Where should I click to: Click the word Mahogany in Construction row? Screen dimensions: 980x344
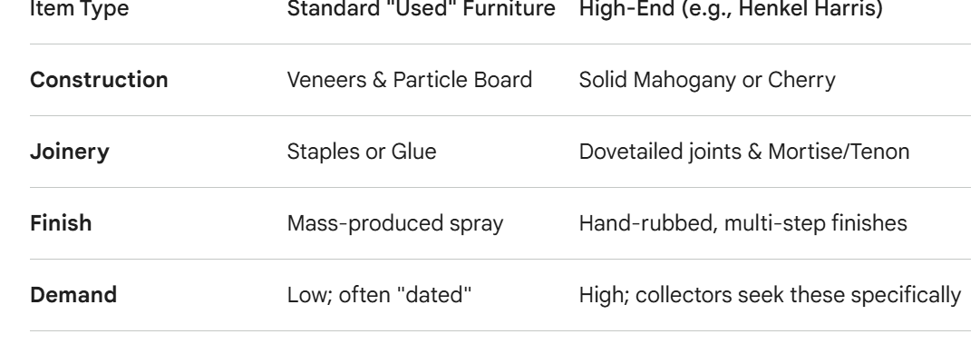pyautogui.click(x=687, y=80)
